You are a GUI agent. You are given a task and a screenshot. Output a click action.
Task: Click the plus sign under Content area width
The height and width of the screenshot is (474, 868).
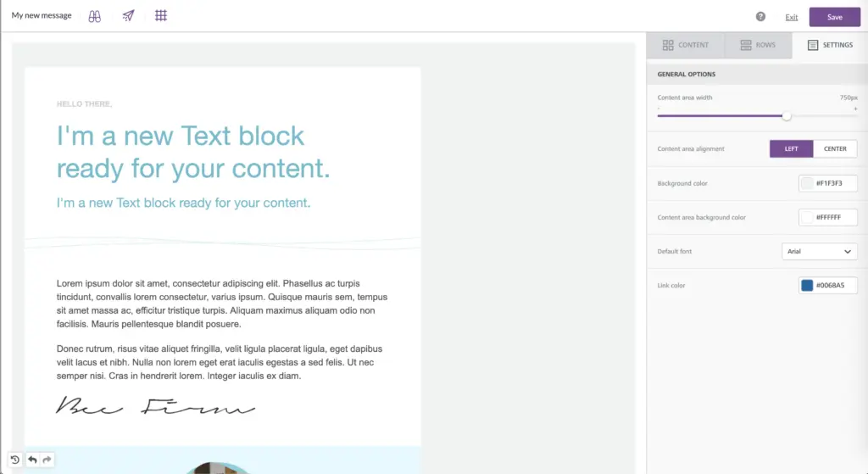click(x=855, y=109)
